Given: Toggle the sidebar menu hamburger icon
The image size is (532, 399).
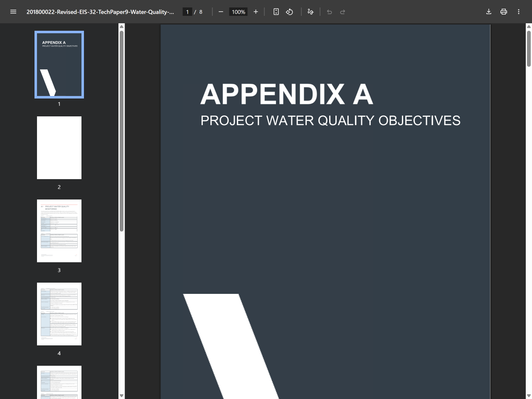Looking at the screenshot, I should (x=13, y=12).
